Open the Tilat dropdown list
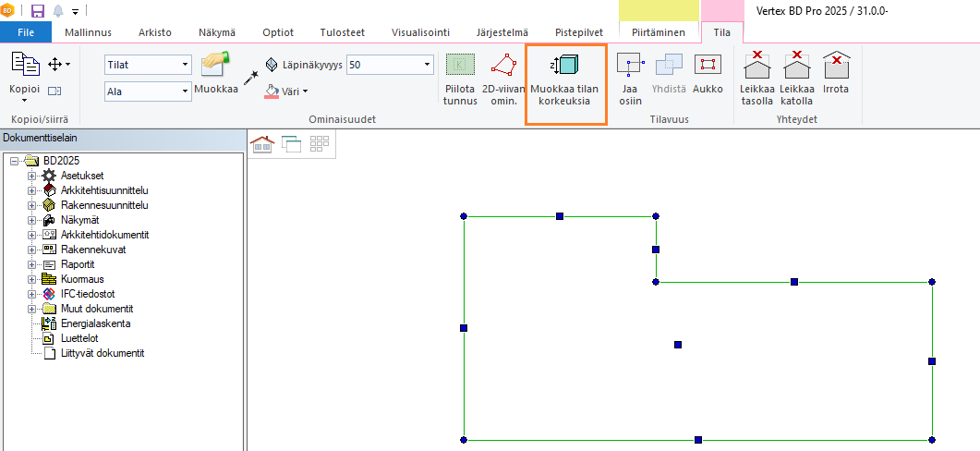The image size is (980, 451). tap(185, 65)
